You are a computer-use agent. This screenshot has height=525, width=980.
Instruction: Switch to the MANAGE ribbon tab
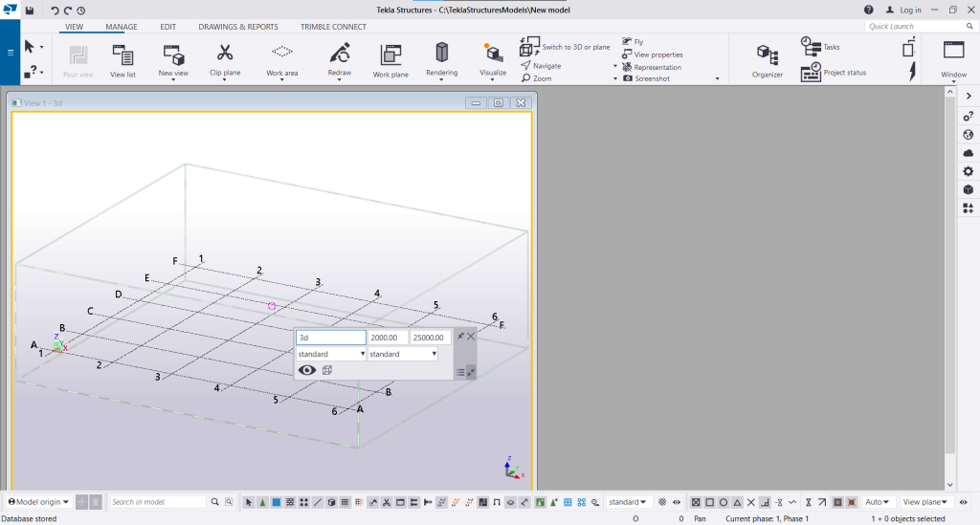point(122,27)
